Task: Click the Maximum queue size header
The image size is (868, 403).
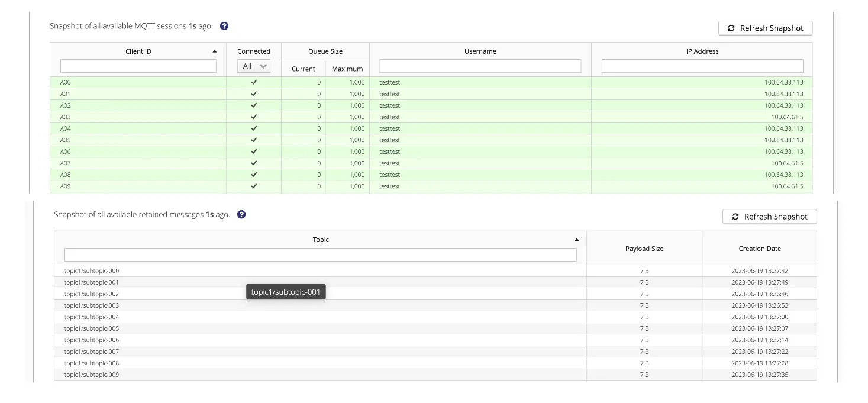Action: [x=347, y=69]
